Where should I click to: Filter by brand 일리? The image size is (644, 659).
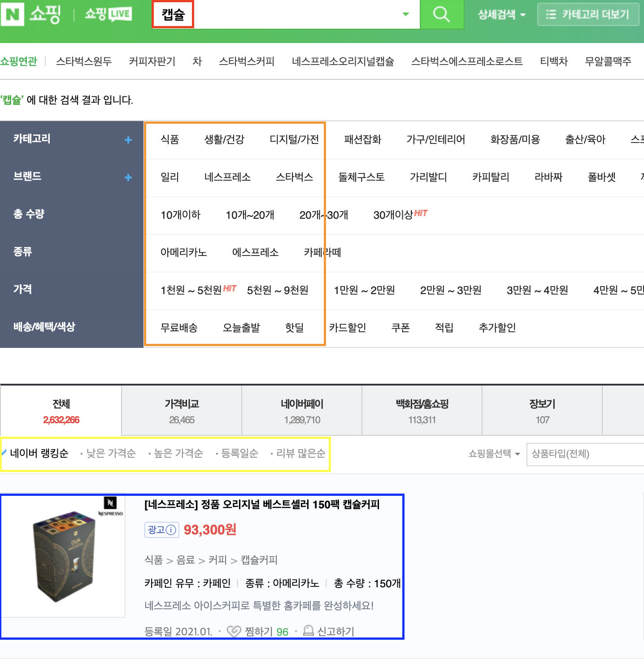pos(170,177)
